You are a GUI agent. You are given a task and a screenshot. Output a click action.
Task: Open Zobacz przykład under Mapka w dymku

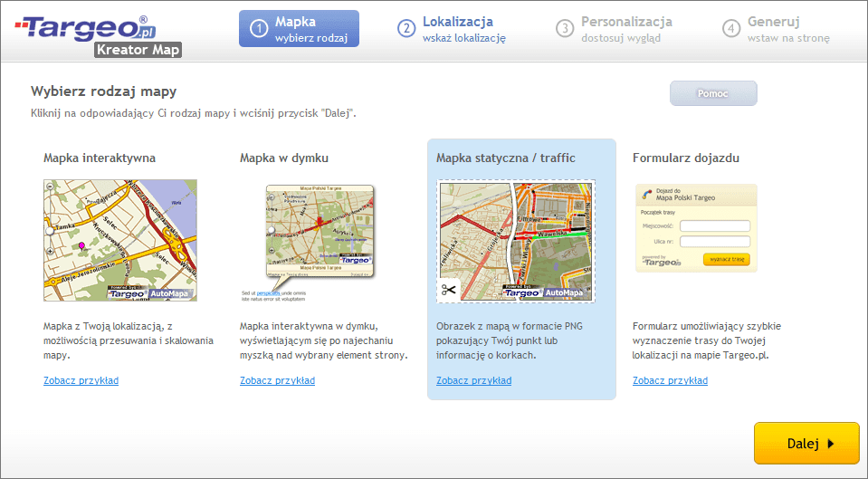coord(277,380)
